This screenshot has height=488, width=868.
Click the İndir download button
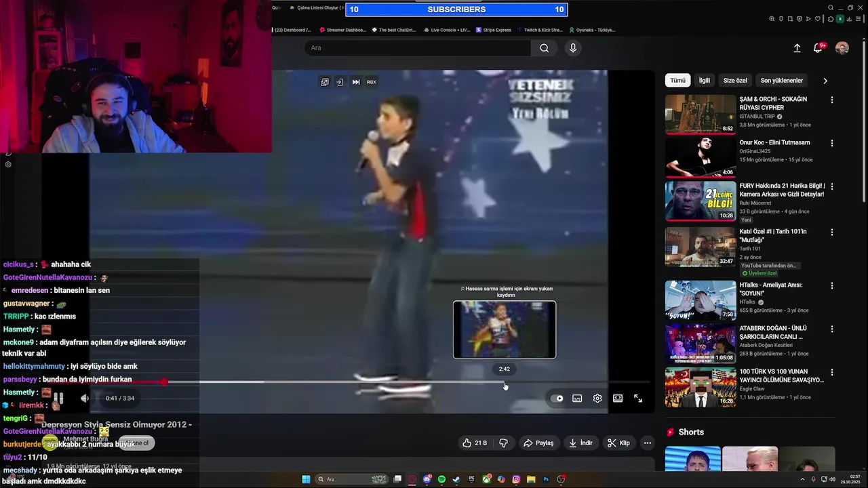pos(580,443)
